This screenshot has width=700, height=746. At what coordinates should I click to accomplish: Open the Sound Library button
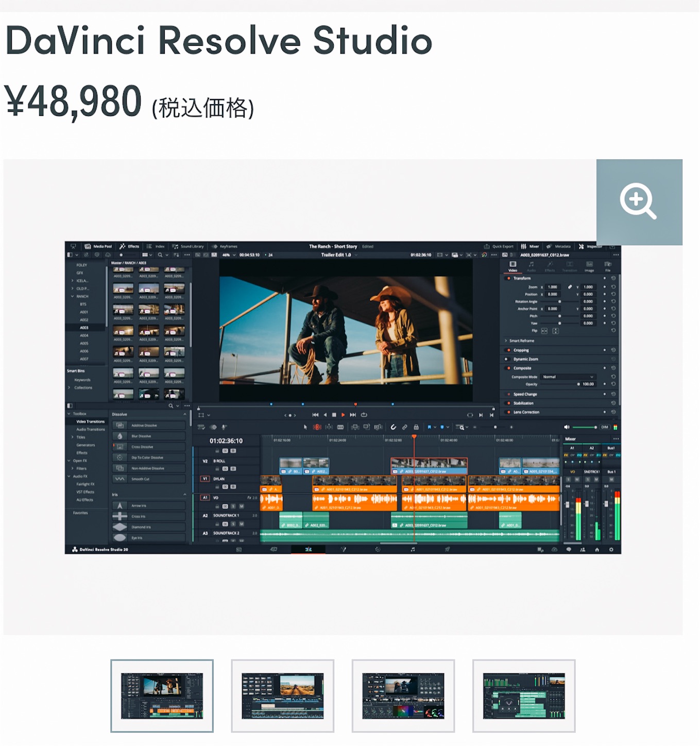(188, 246)
